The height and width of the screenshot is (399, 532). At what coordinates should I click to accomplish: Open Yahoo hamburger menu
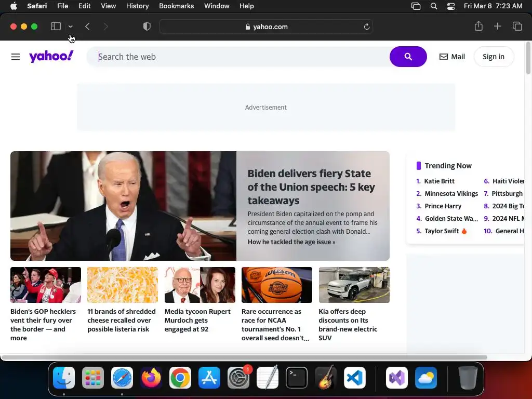(x=16, y=57)
